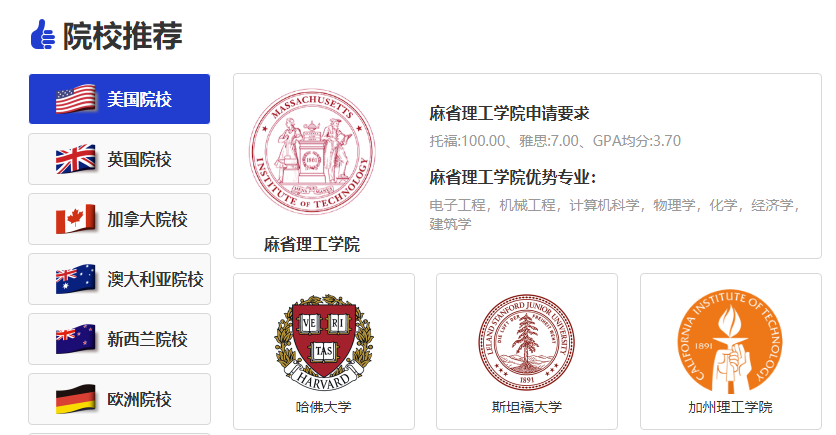The image size is (836, 435).
Task: Open the 哈佛大学 link
Action: tap(324, 407)
